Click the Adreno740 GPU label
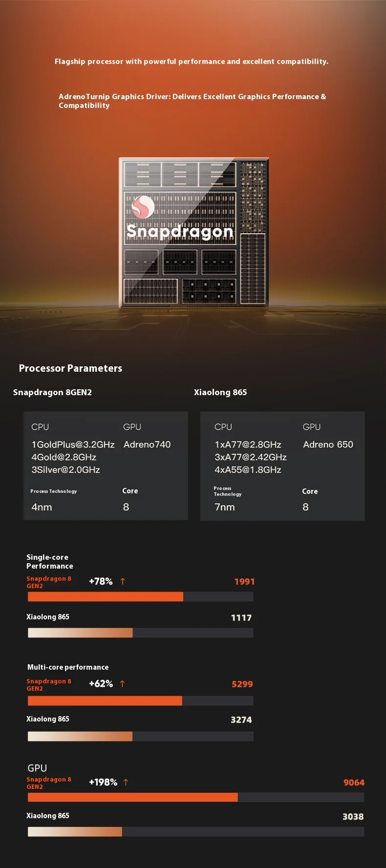The width and height of the screenshot is (386, 868). coord(147,445)
